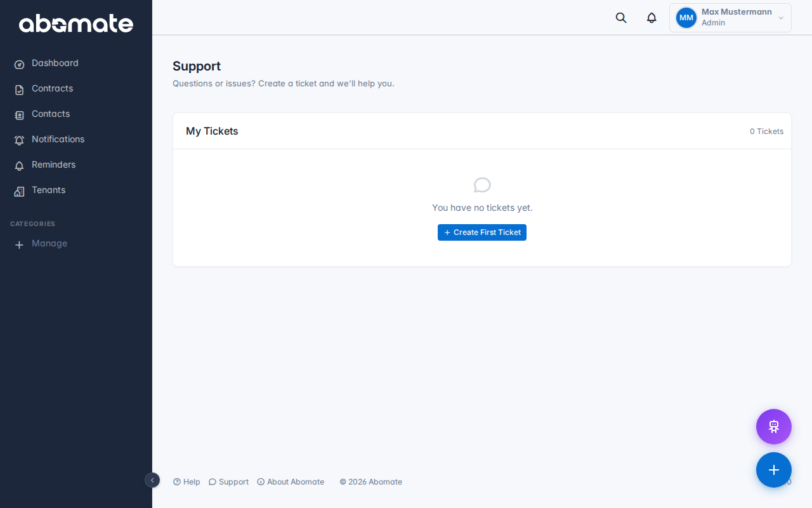Image resolution: width=812 pixels, height=508 pixels.
Task: Click the search magnifier in the top bar
Action: 620,18
